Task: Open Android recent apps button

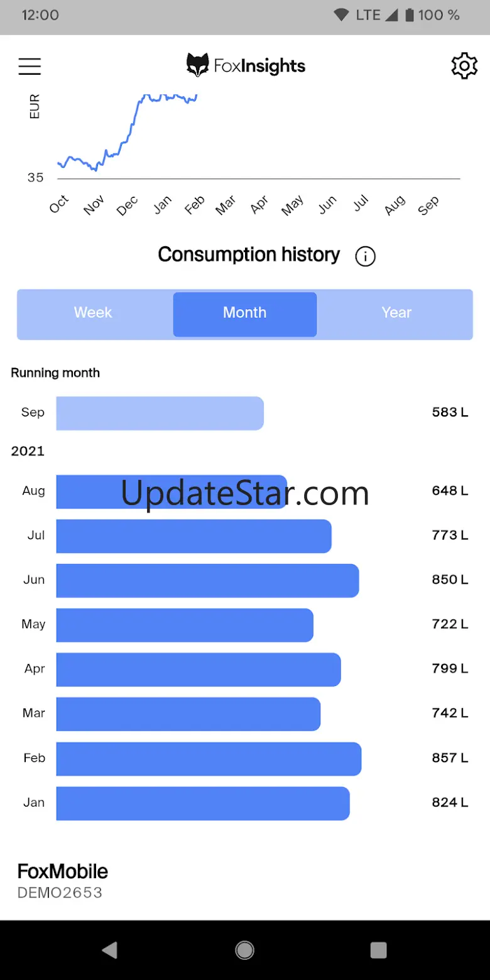Action: point(378,950)
